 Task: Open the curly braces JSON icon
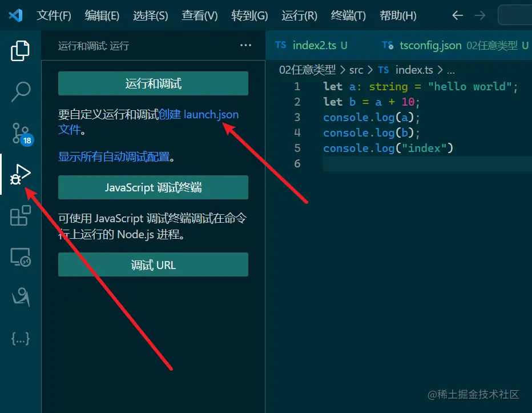[x=21, y=338]
